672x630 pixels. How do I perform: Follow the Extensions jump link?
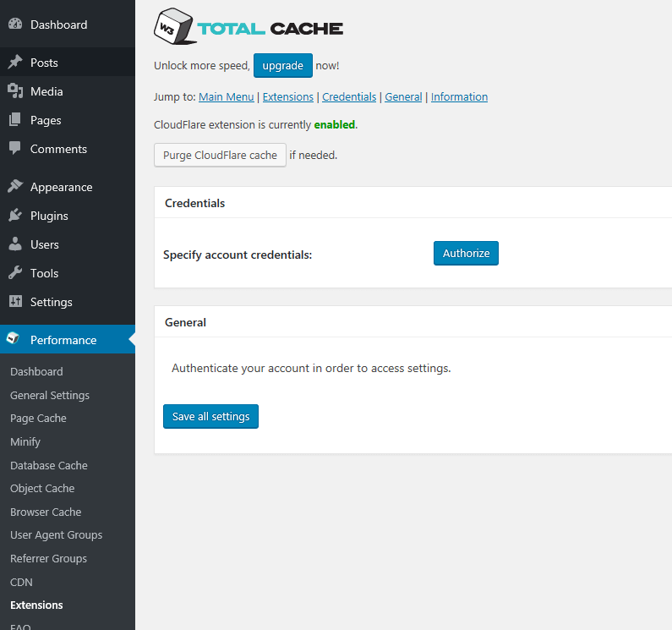point(288,97)
